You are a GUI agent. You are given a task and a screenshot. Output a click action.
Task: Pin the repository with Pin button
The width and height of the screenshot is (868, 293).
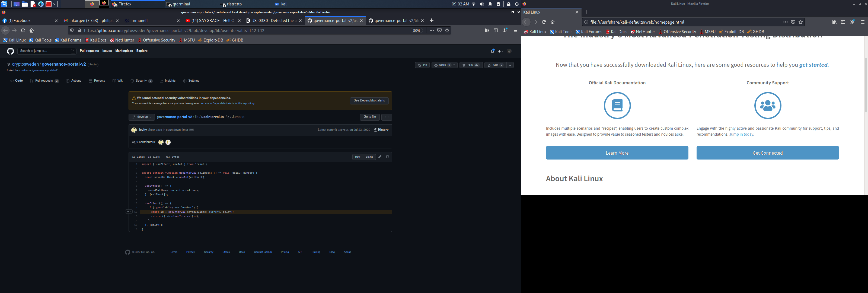(422, 65)
